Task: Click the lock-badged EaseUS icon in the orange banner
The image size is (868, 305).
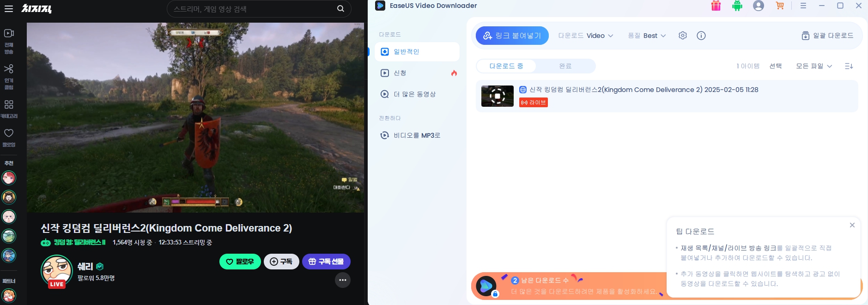Action: click(486, 286)
